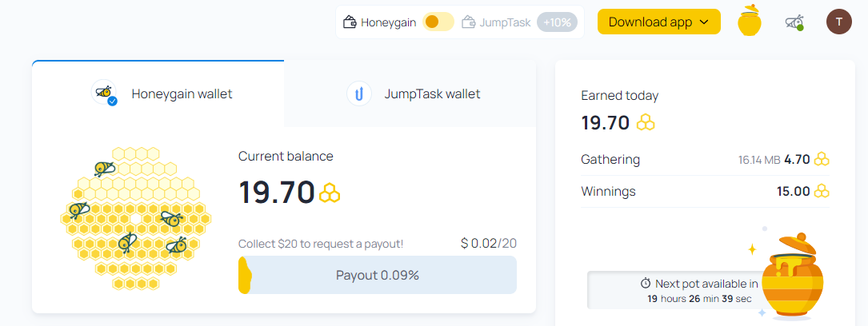Click the JumpTask wallet icon in header toggle
868x326 pixels.
(x=468, y=22)
